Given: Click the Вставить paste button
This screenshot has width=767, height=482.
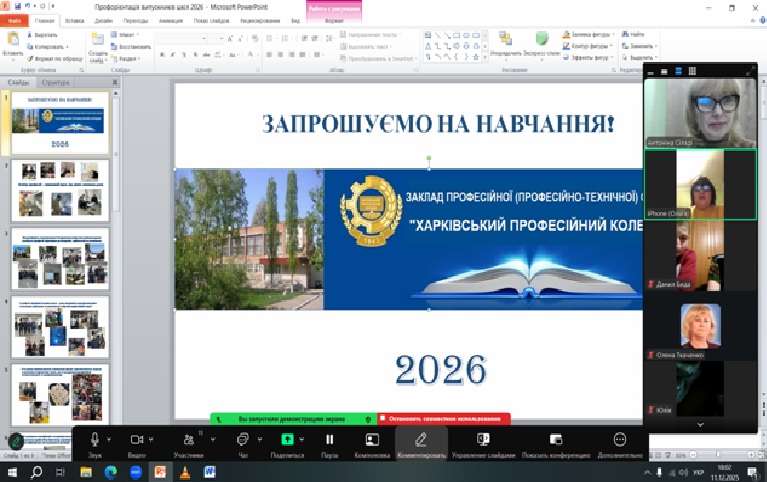Looking at the screenshot, I should pos(12,43).
